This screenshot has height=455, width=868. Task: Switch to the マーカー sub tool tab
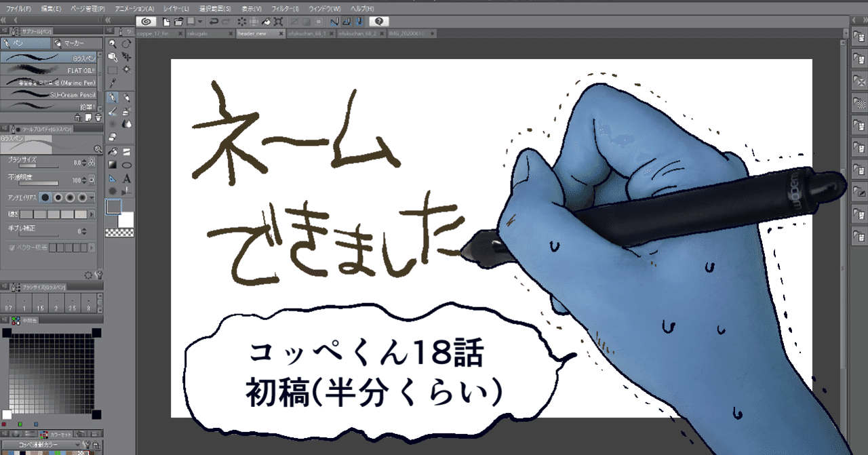[x=77, y=43]
